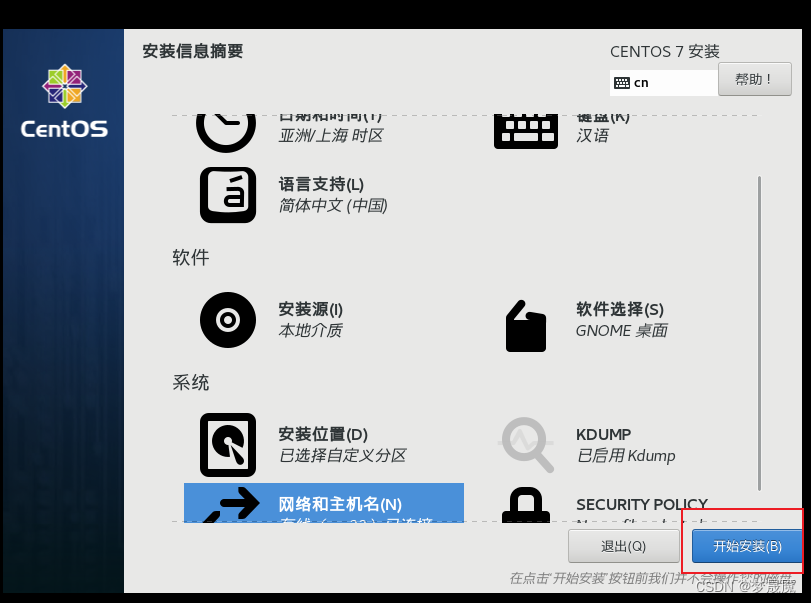This screenshot has height=603, width=811.
Task: Click the installation source disc icon
Action: (228, 320)
